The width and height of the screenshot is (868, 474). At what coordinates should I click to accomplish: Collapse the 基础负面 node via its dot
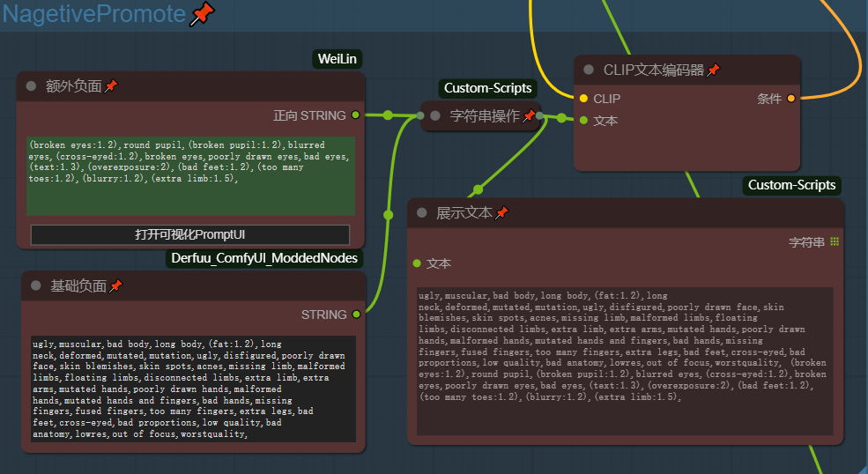point(36,285)
